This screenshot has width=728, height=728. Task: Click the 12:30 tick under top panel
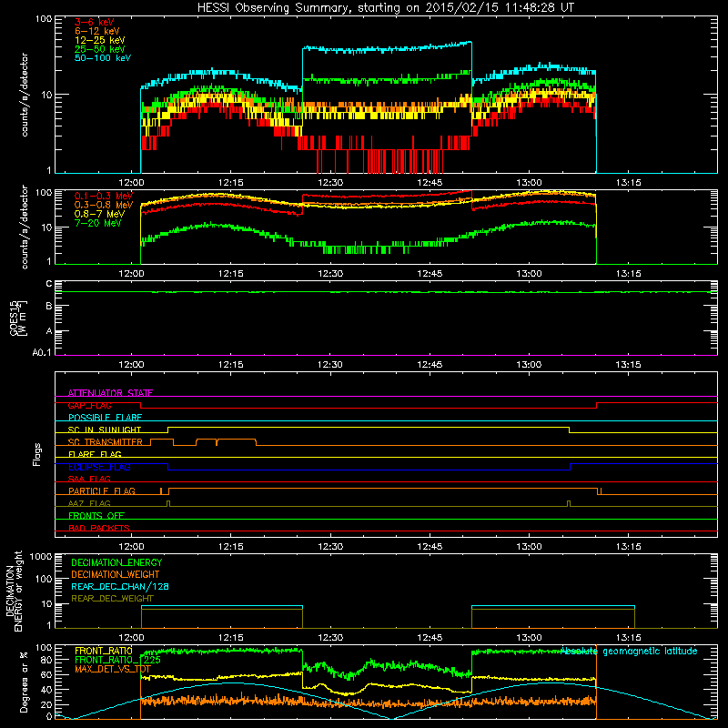point(330,183)
